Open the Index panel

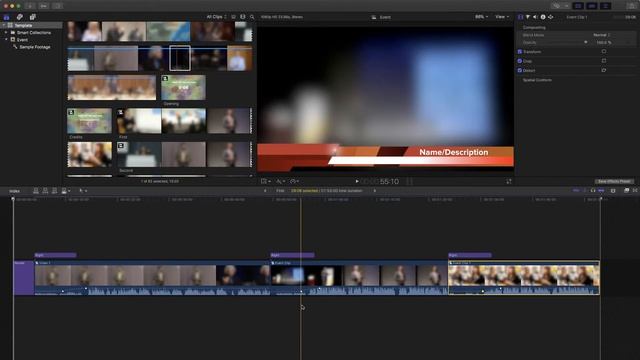click(x=14, y=191)
